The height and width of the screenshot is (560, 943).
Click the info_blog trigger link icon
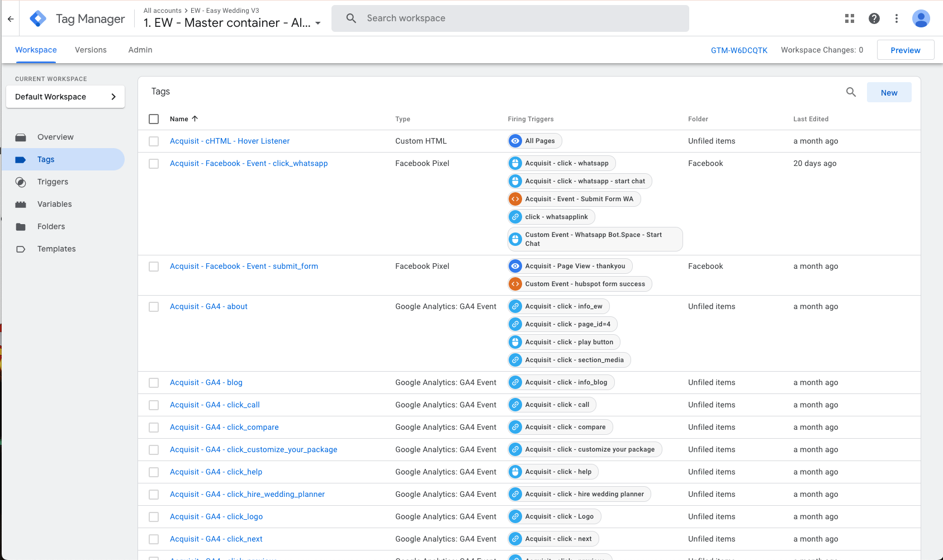point(515,382)
